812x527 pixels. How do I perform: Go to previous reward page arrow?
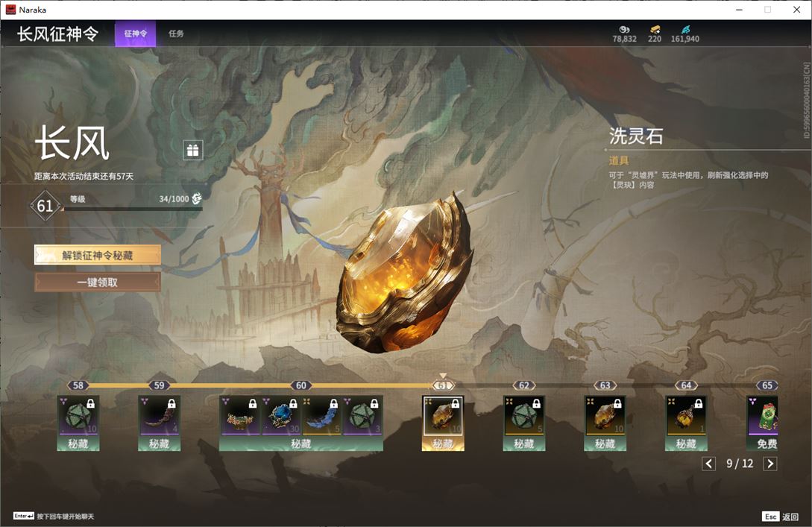tap(708, 464)
